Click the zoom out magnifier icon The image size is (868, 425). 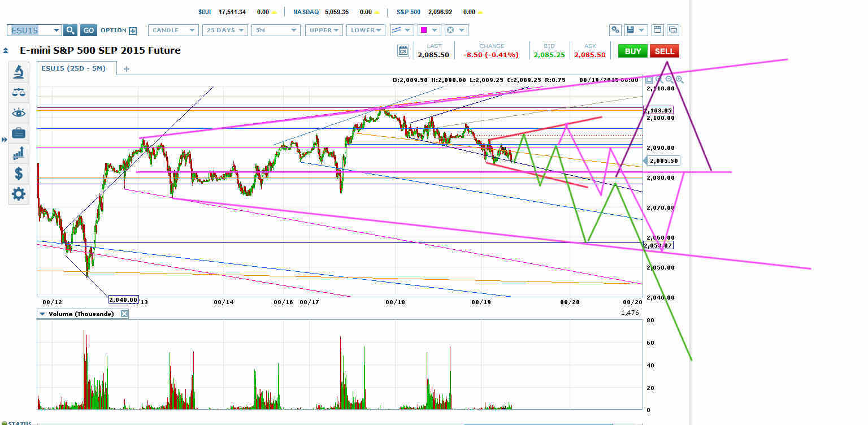tap(670, 80)
